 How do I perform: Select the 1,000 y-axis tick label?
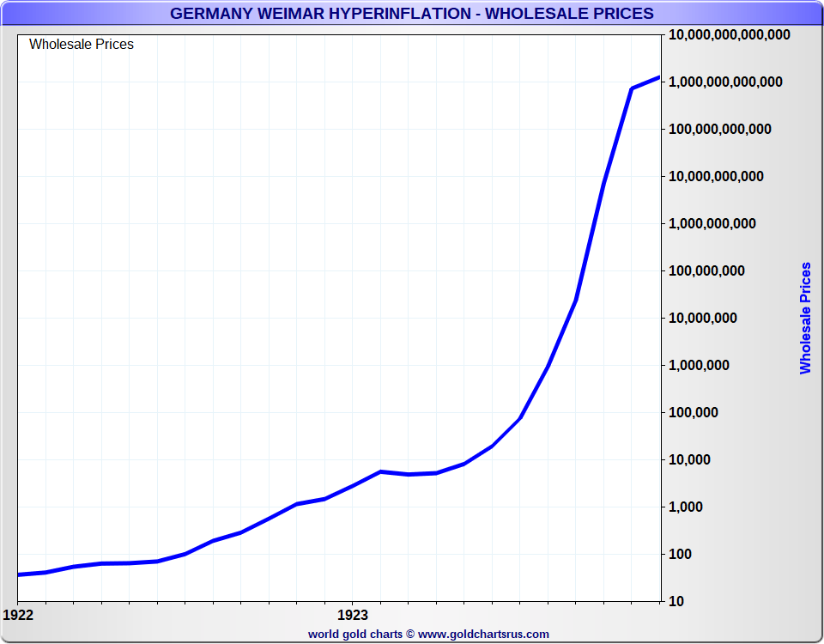click(x=686, y=507)
